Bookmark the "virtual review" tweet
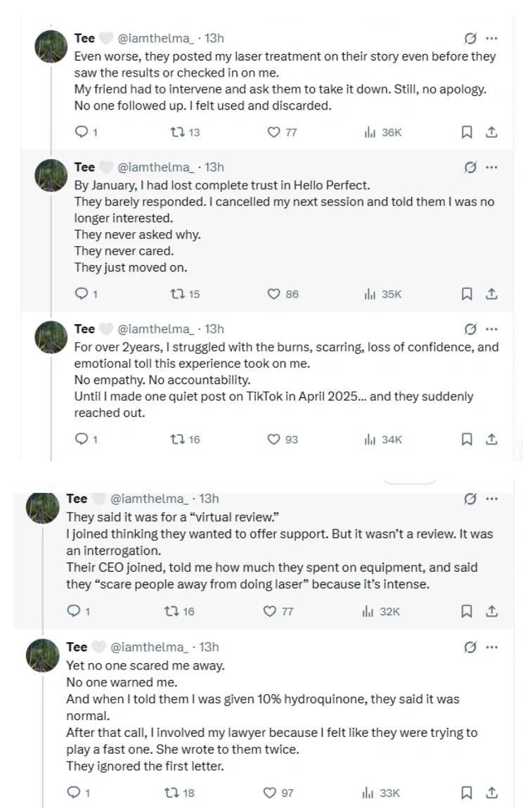 (x=467, y=611)
